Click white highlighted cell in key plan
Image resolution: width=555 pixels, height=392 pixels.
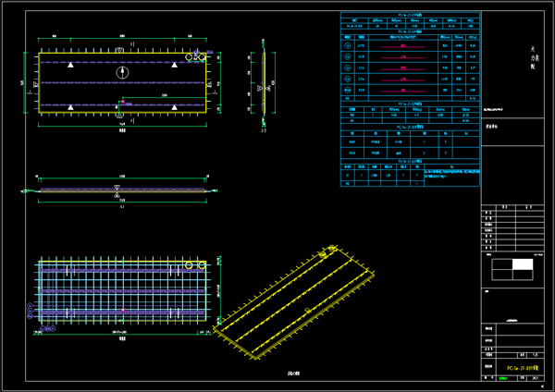pos(523,264)
